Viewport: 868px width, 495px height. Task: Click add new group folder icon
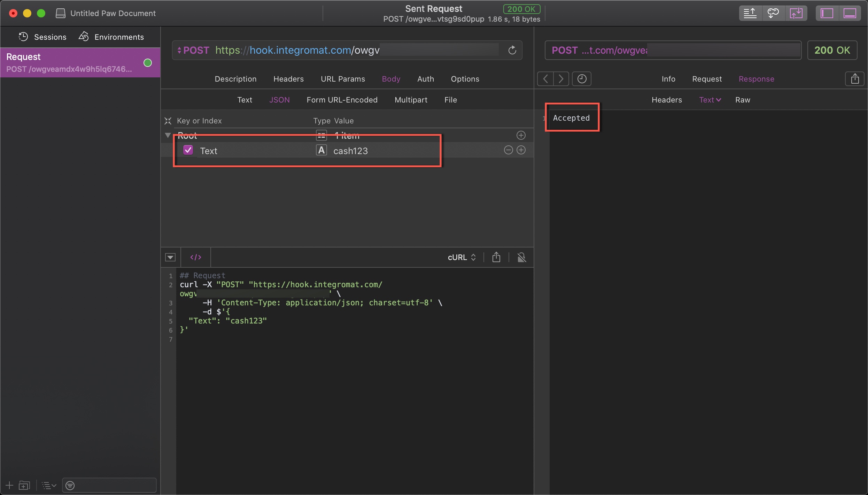(24, 485)
